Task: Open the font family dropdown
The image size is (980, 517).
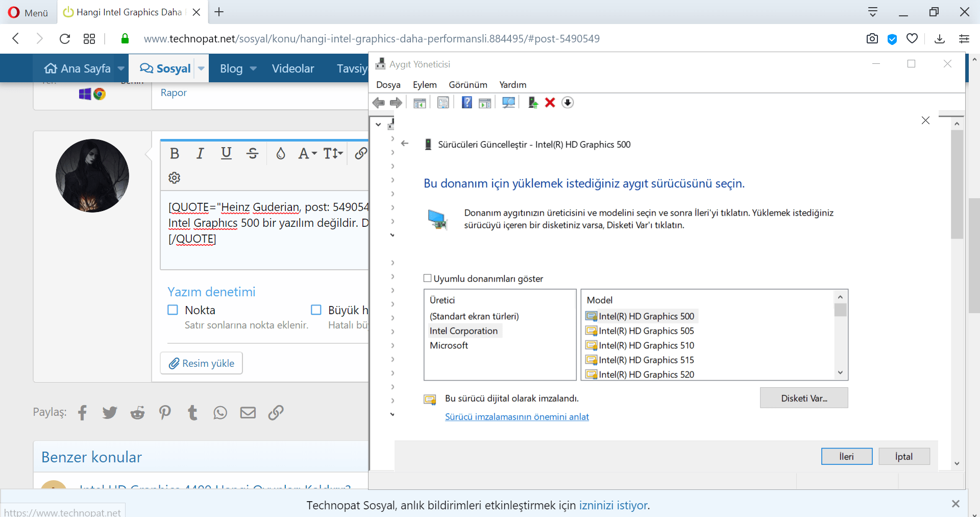Action: click(x=308, y=153)
